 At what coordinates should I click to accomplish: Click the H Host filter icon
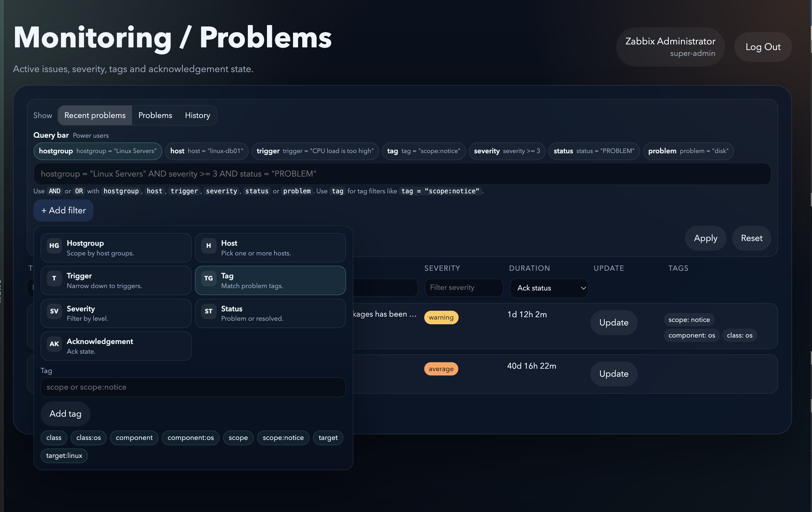(x=208, y=246)
